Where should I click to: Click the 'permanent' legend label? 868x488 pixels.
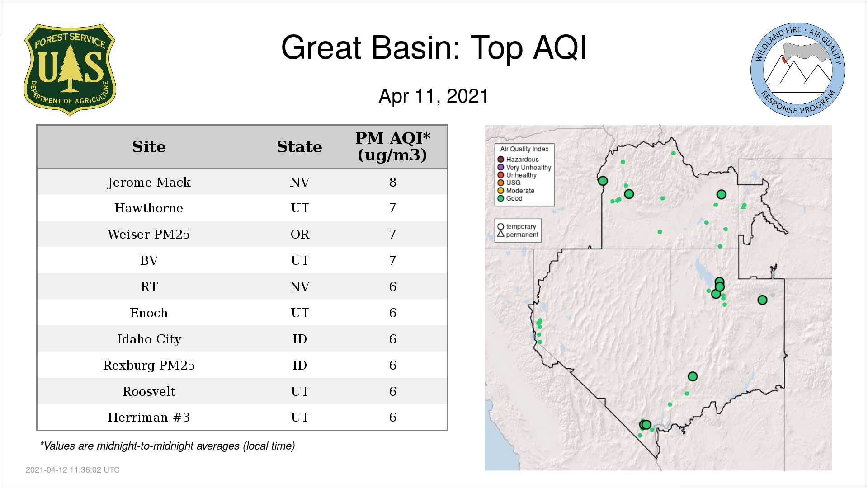[522, 235]
